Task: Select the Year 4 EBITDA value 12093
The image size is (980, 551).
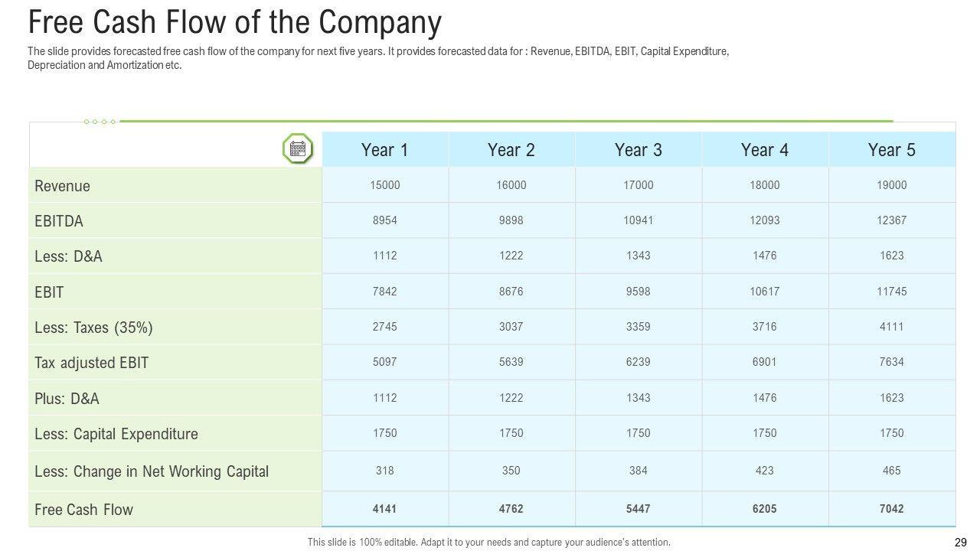Action: (764, 220)
